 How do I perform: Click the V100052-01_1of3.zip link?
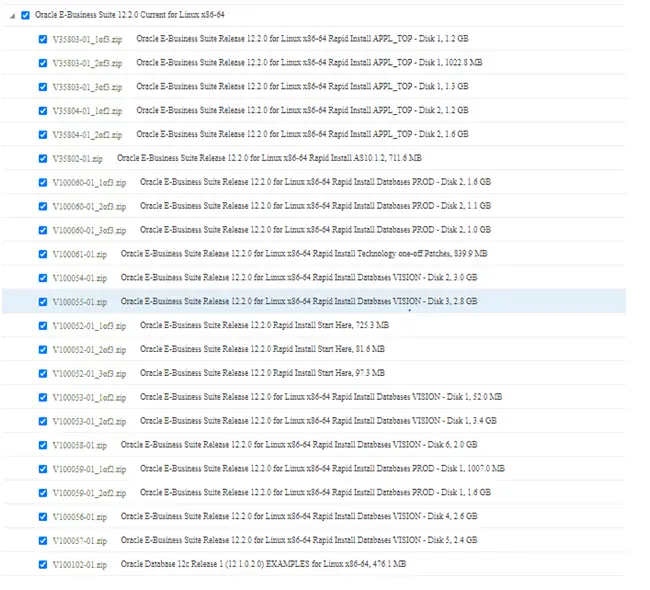(x=89, y=326)
